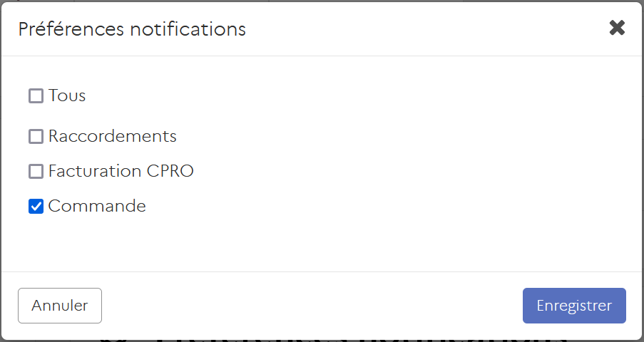
Task: Close the Préférences notifications dialog with X
Action: coord(617,28)
